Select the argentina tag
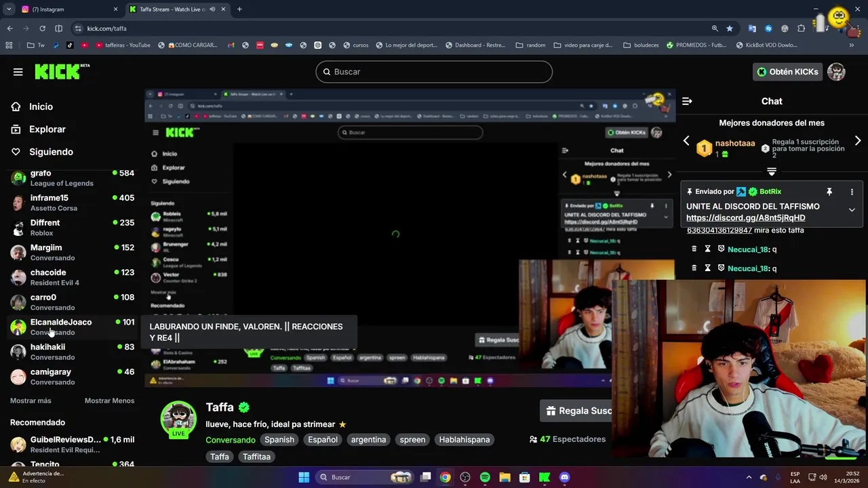 (368, 439)
